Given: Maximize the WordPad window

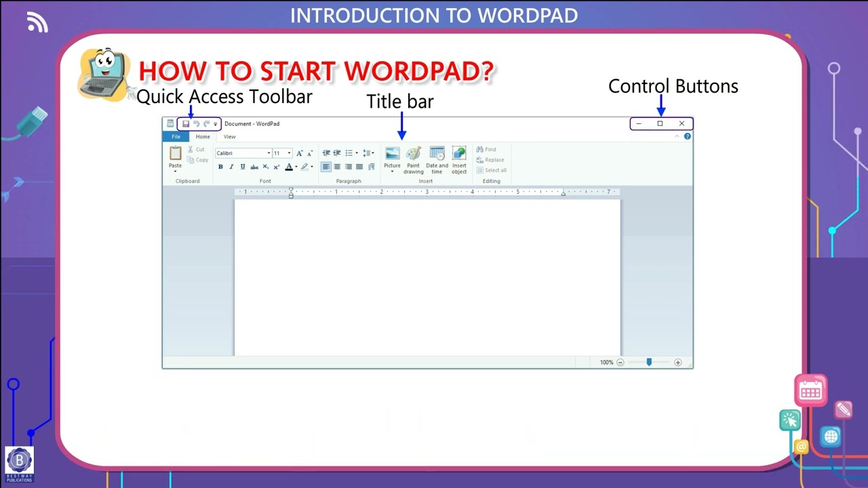Looking at the screenshot, I should pyautogui.click(x=660, y=124).
